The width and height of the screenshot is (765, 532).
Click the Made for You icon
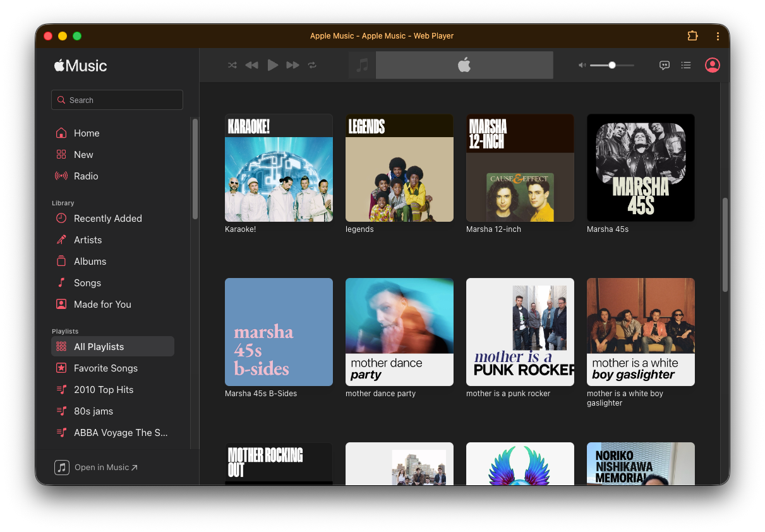click(61, 305)
